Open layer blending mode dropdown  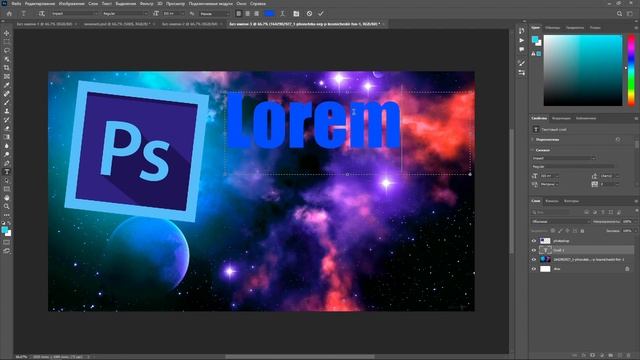pyautogui.click(x=561, y=221)
